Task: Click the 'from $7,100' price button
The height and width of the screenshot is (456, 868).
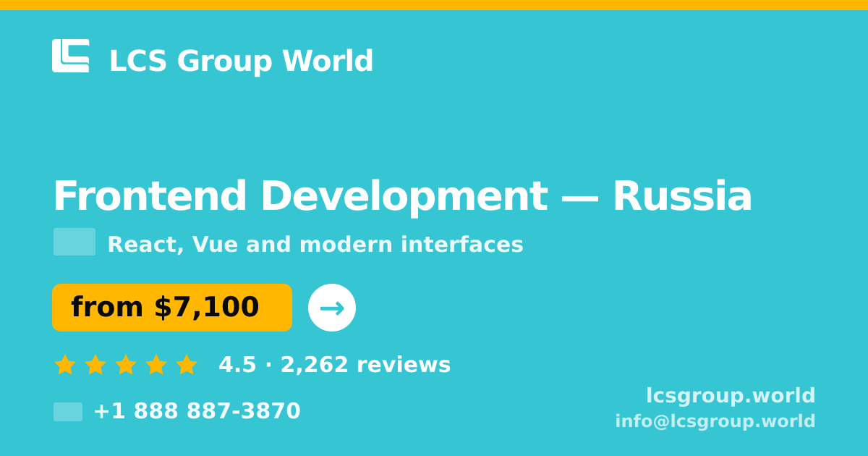Action: pyautogui.click(x=172, y=308)
